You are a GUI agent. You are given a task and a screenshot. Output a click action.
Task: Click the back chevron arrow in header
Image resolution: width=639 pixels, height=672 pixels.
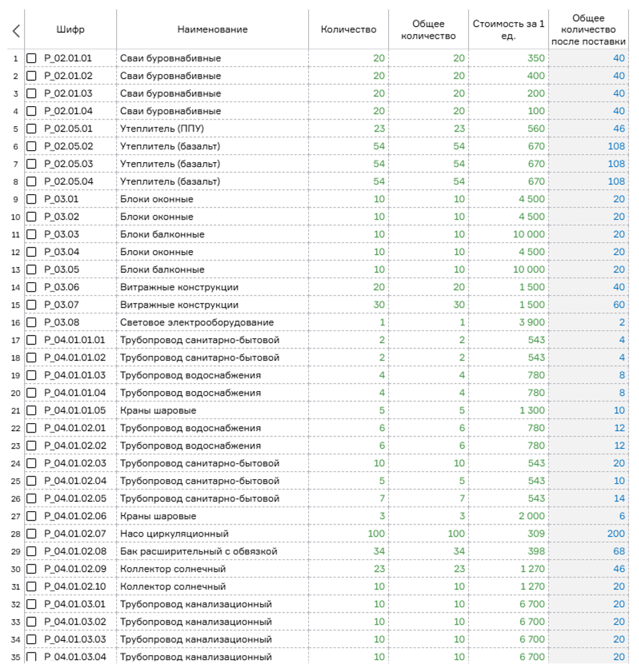coord(16,30)
